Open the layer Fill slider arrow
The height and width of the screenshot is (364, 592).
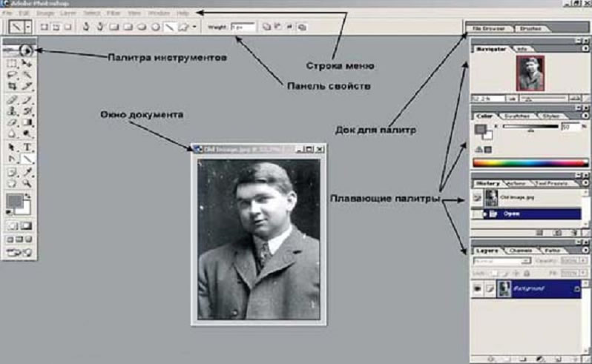click(584, 273)
